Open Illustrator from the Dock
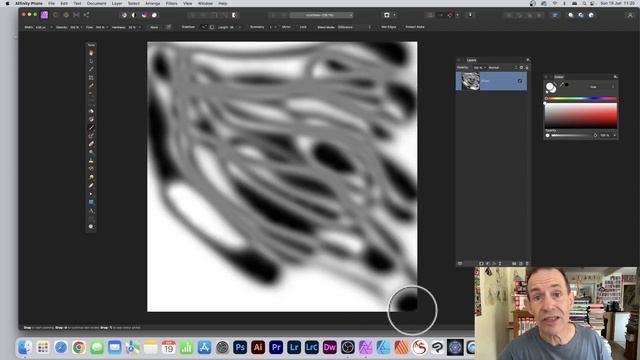 tap(258, 347)
